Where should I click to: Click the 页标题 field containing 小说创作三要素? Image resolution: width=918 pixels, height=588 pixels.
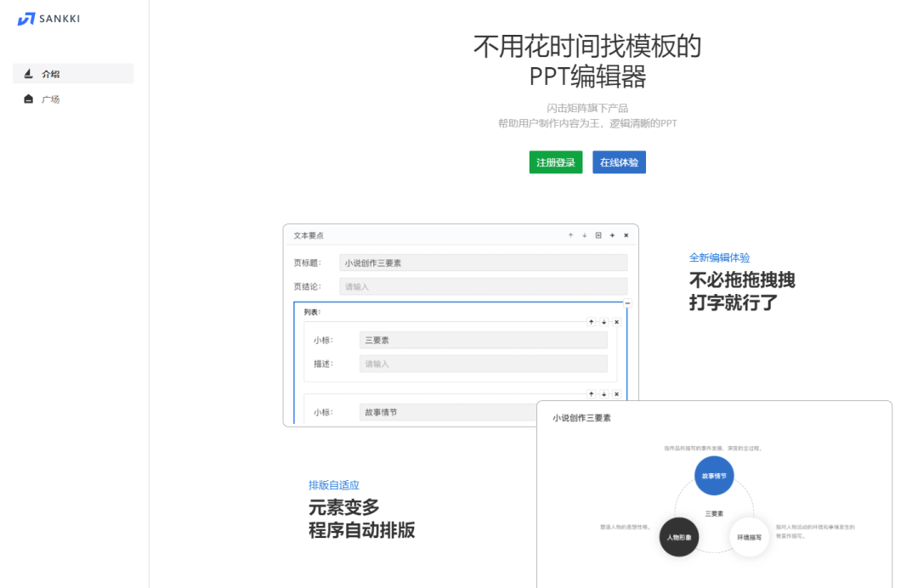click(x=483, y=263)
